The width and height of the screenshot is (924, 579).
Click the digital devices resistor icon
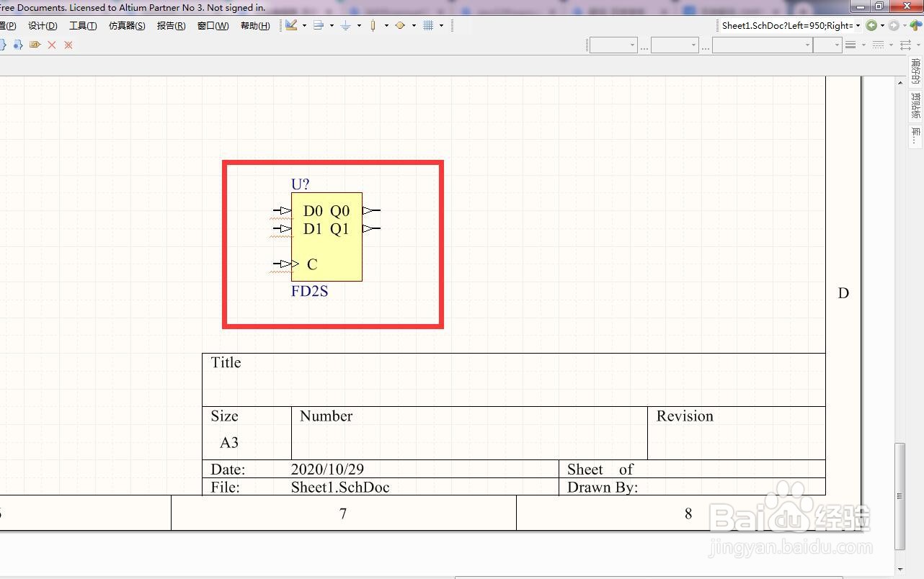pyautogui.click(x=373, y=25)
